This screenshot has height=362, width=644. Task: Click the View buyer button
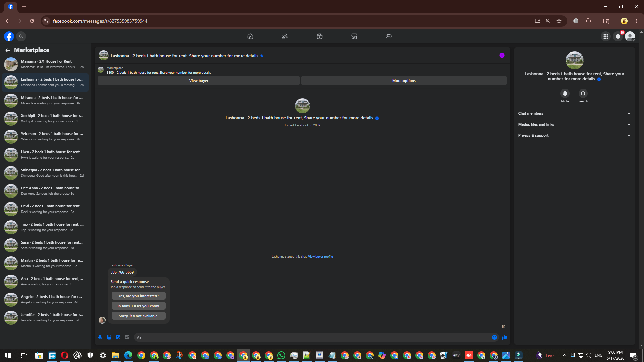(199, 81)
